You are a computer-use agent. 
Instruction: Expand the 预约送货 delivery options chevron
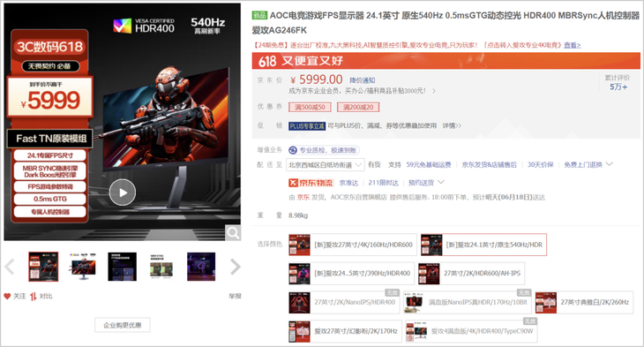pyautogui.click(x=441, y=182)
